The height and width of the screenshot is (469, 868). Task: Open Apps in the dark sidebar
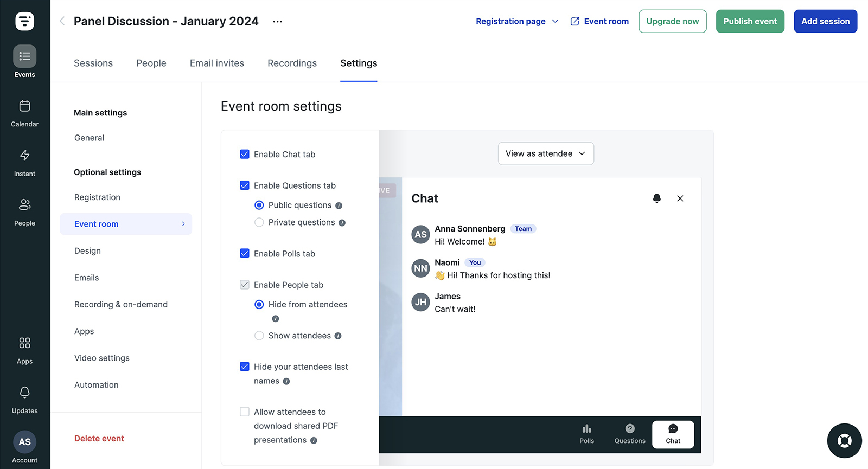pyautogui.click(x=24, y=350)
